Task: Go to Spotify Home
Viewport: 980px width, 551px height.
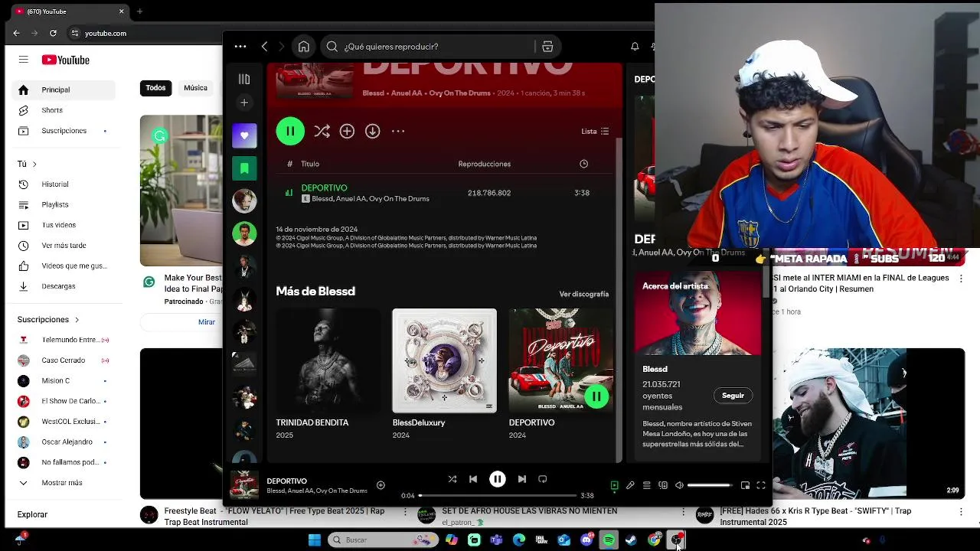Action: point(304,47)
